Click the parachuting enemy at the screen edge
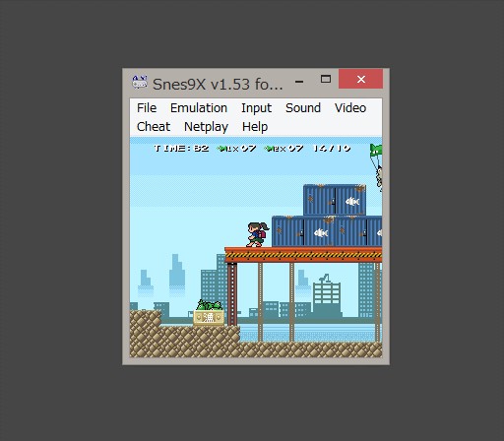 pyautogui.click(x=377, y=167)
